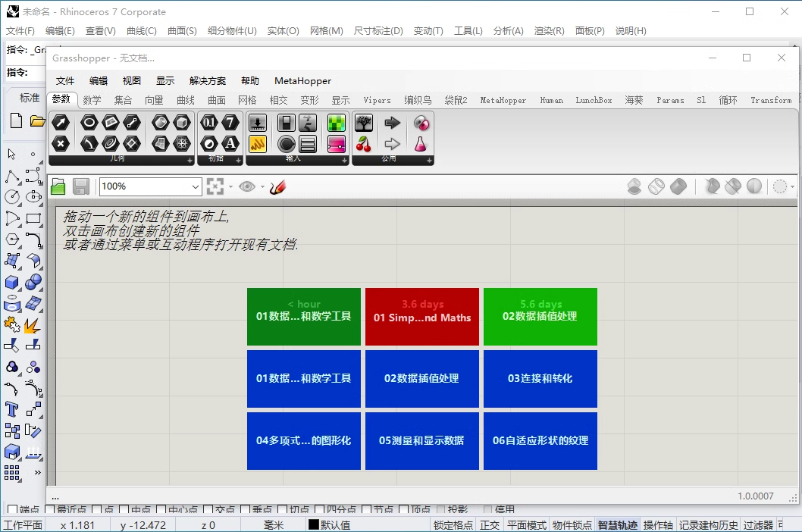Choose the round Control Knob icon
The image size is (802, 532).
click(286, 144)
